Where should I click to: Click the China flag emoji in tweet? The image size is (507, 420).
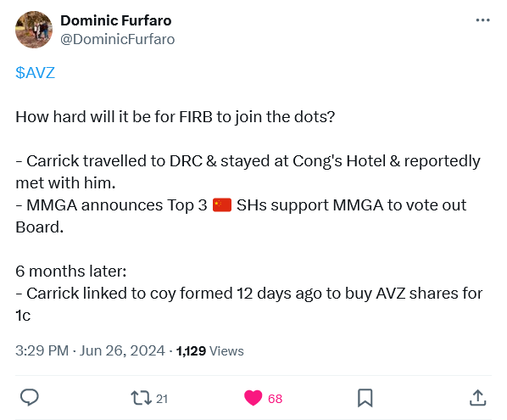point(222,205)
